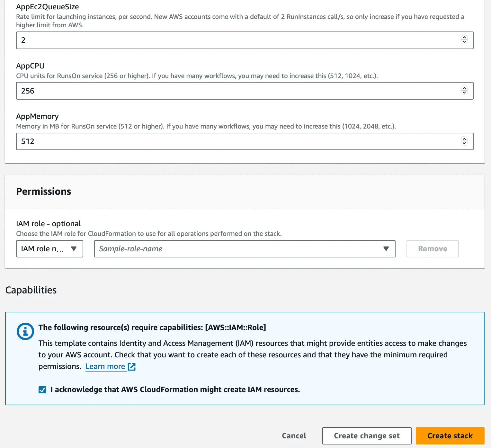Click the Create stack button
Image resolution: width=491 pixels, height=448 pixels.
click(450, 435)
